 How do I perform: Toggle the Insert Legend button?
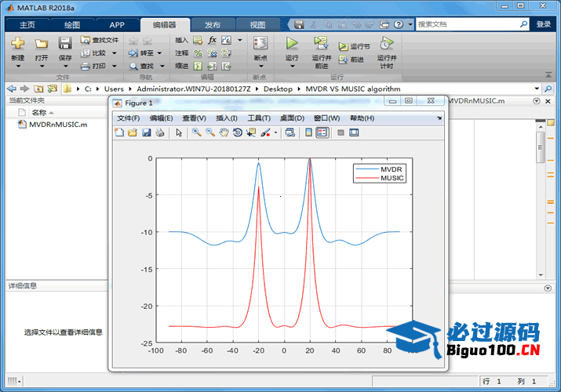pos(322,132)
